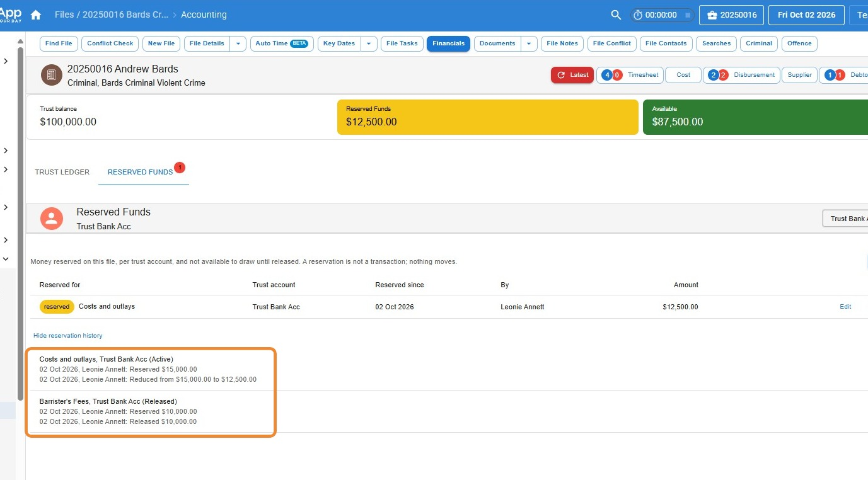Open File Notes
This screenshot has height=480, width=868.
click(562, 43)
